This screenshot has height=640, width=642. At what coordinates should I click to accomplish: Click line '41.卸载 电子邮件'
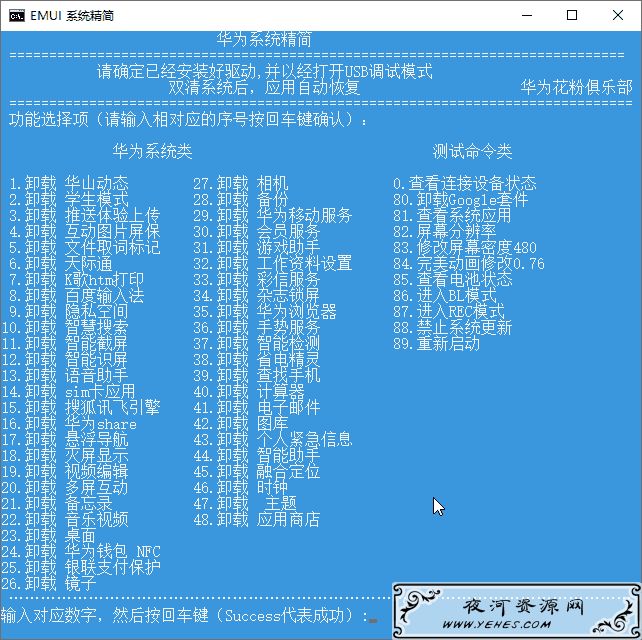click(x=257, y=407)
